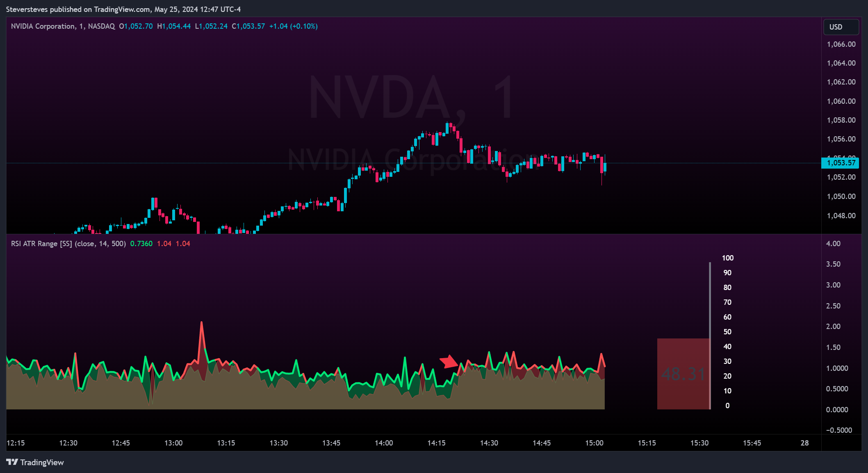Click the 3.50 indicator axis label
This screenshot has width=868, height=473.
833,264
